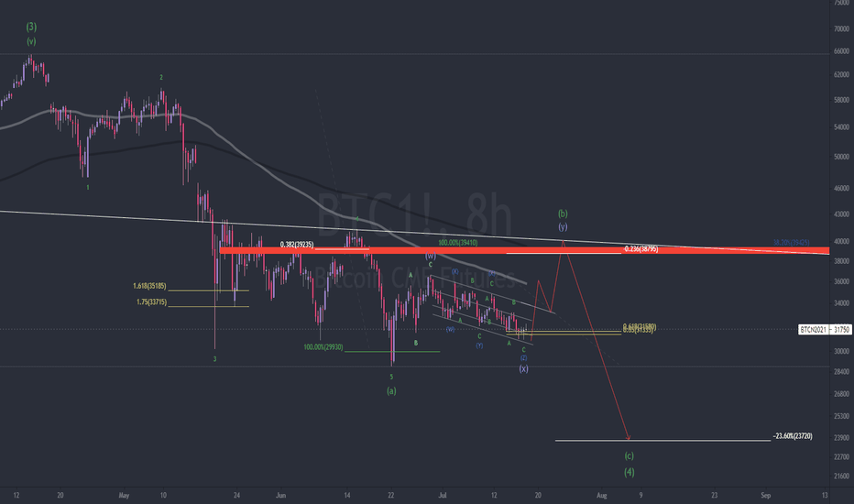This screenshot has width=854, height=504.
Task: Click the BTCN2021 31750 price tag
Action: click(x=825, y=330)
